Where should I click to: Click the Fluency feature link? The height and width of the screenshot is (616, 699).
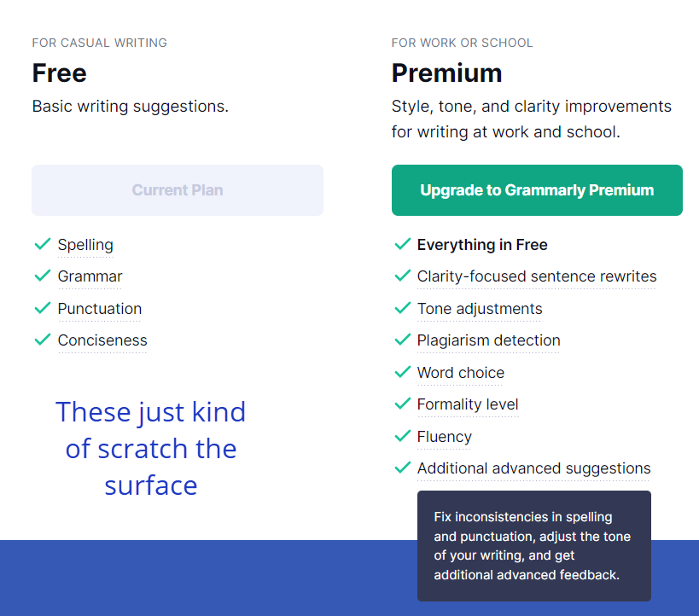click(x=445, y=437)
